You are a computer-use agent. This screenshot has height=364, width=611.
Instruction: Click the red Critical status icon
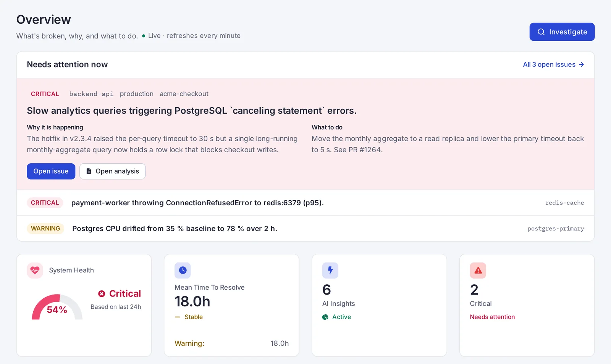pos(102,294)
